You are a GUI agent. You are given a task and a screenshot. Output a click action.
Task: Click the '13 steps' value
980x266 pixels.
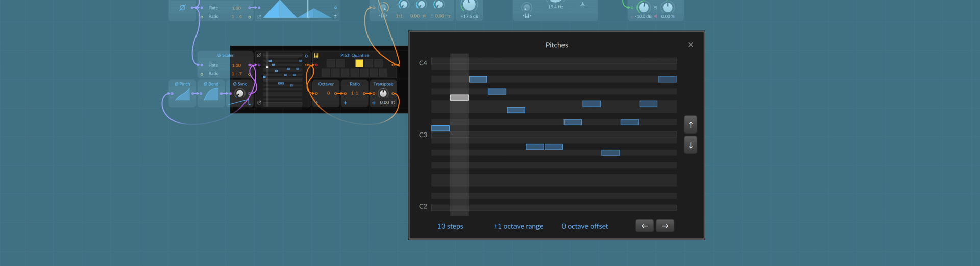pos(450,226)
